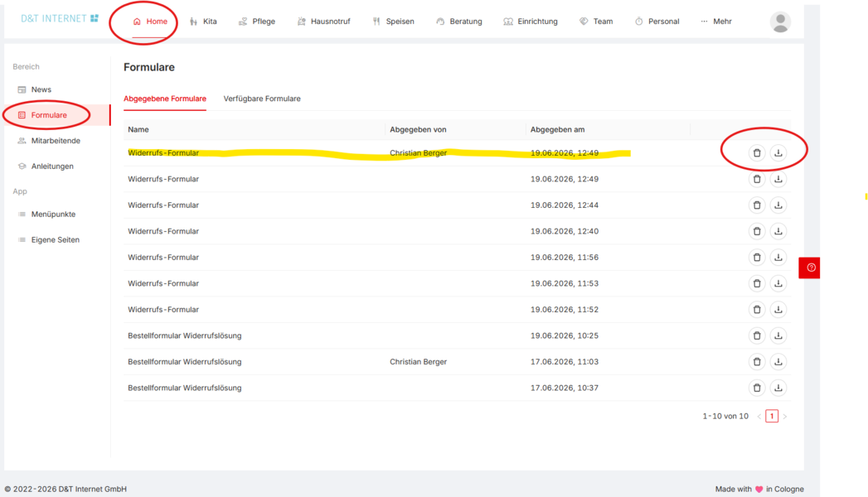
Task: Open the red help button
Action: (809, 268)
